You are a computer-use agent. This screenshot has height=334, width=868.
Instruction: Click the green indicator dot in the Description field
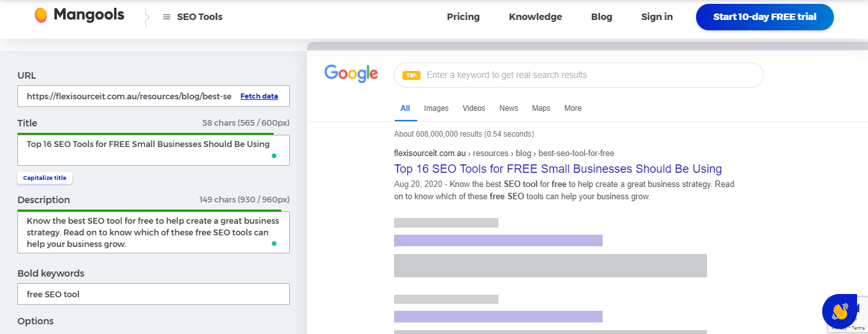coord(274,244)
